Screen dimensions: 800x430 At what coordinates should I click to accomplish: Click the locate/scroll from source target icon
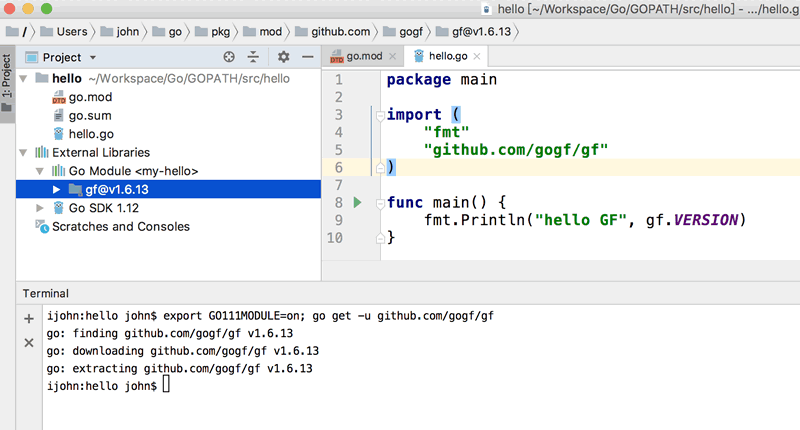tap(229, 58)
